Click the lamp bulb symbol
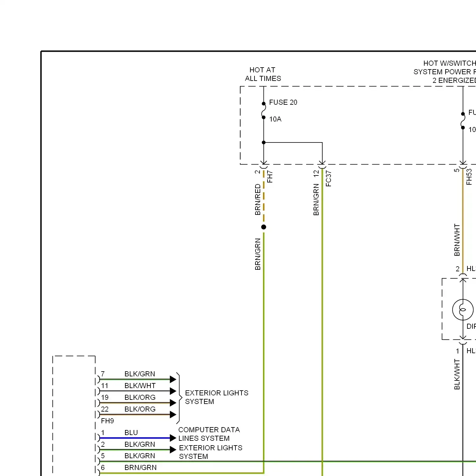The height and width of the screenshot is (476, 476). click(463, 310)
